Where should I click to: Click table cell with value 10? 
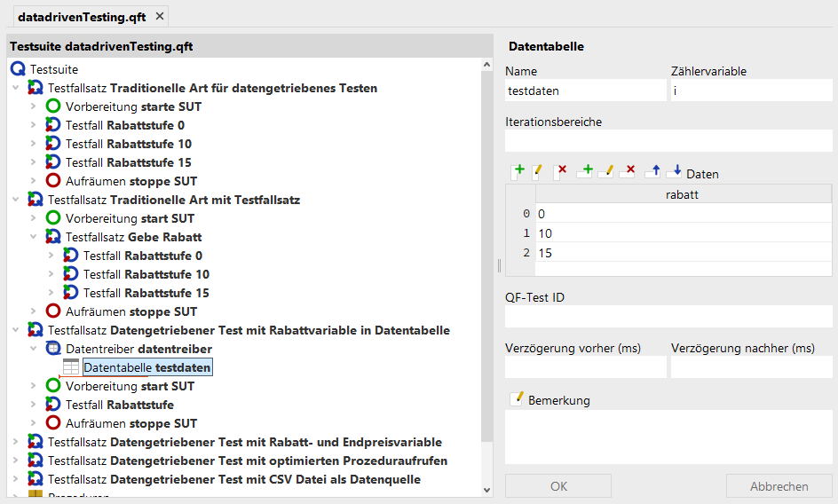(x=684, y=233)
